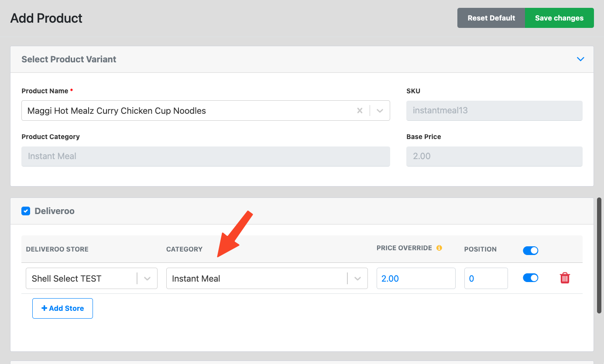Click the Reset Default button

491,18
